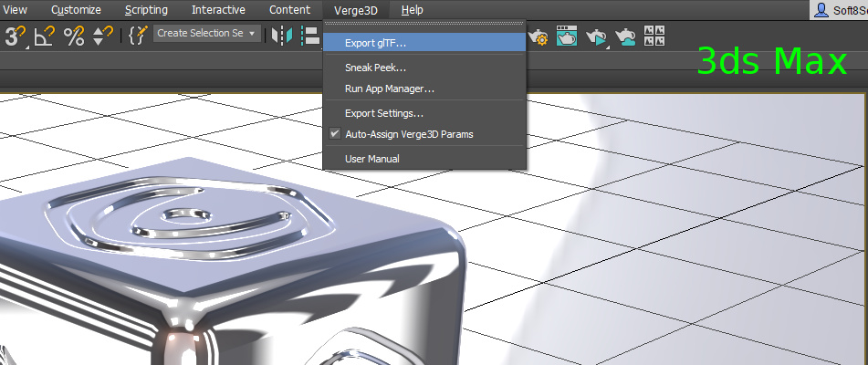Screen dimensions: 868x365
Task: Open the Customize menu
Action: click(x=76, y=9)
